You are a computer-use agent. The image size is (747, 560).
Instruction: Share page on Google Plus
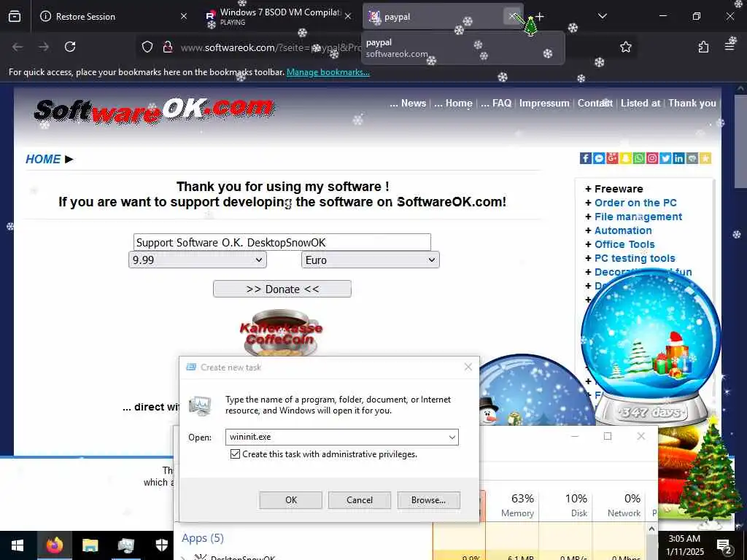[x=612, y=158]
